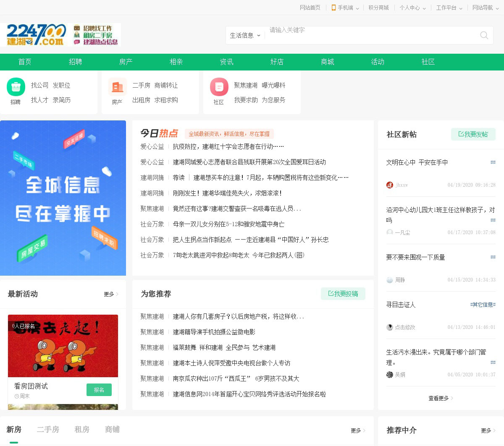Viewport: 504px width, 446px height.
Task: Click 查看更多 under 社区新帖
Action: (x=441, y=398)
